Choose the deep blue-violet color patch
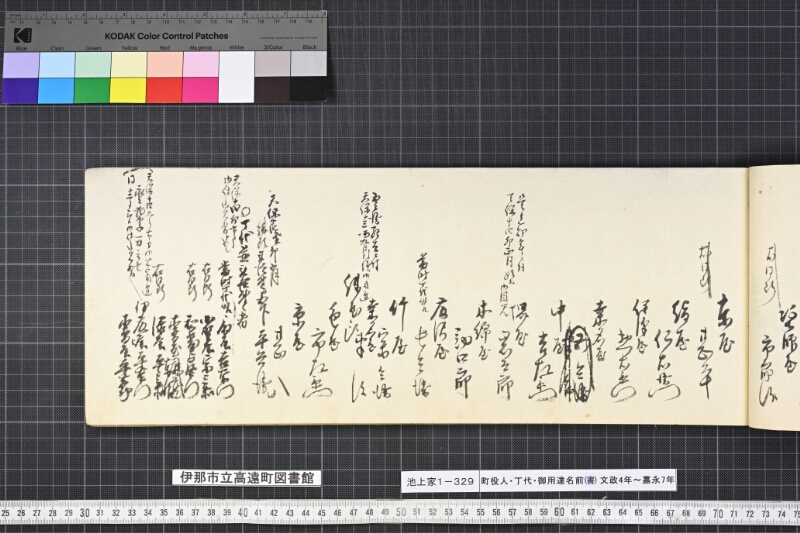 pos(20,90)
